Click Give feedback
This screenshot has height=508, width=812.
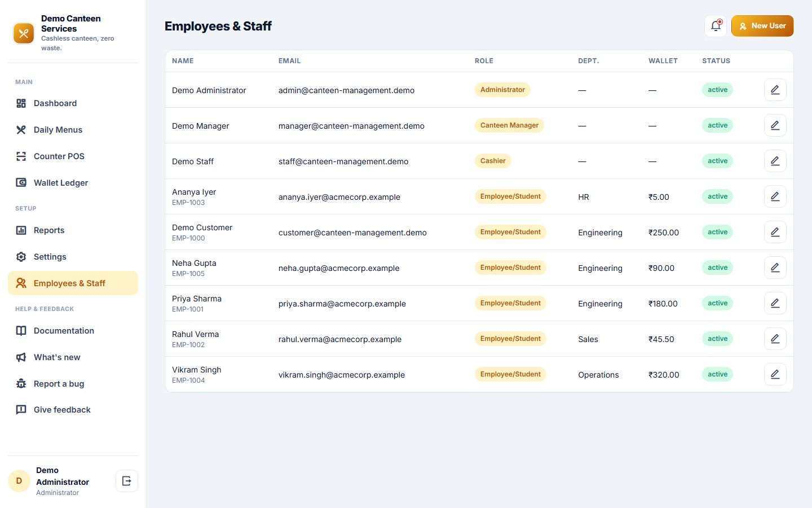(x=73, y=410)
